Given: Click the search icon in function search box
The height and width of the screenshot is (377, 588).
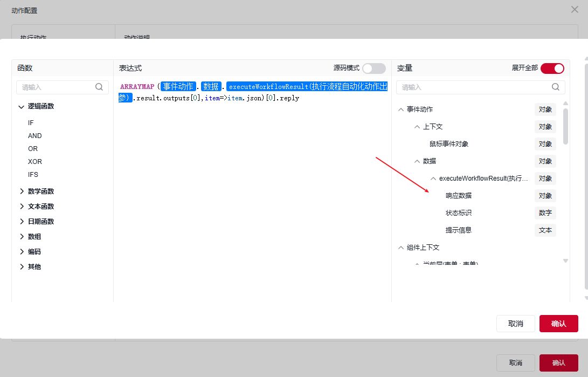Looking at the screenshot, I should pos(99,87).
